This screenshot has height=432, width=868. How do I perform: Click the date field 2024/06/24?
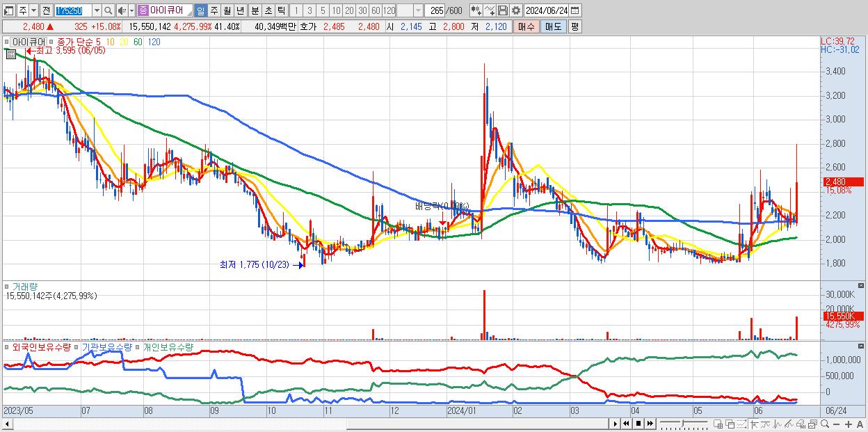[x=547, y=10]
